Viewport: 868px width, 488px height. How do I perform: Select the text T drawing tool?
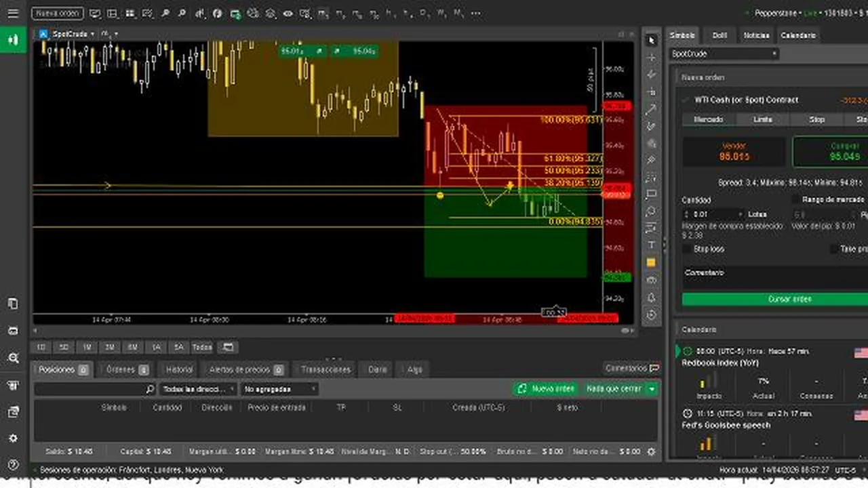(x=652, y=245)
